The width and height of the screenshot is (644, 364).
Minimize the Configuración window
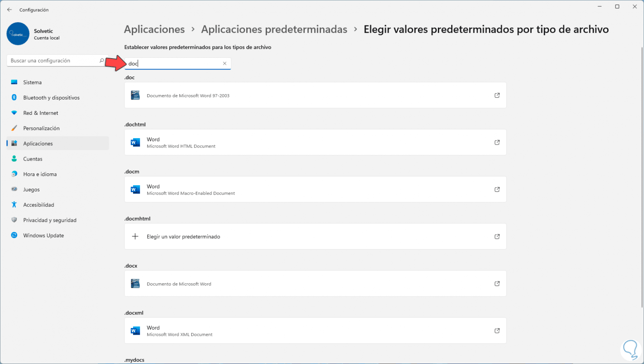pyautogui.click(x=600, y=7)
